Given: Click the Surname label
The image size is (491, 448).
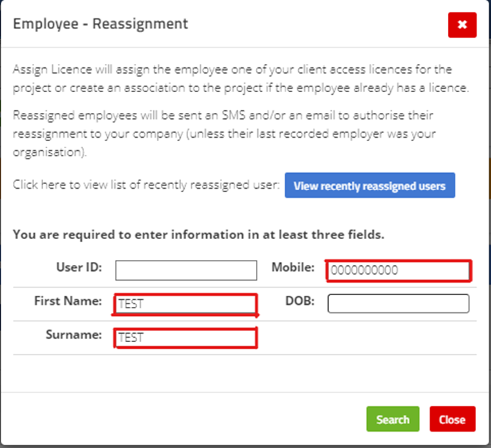Looking at the screenshot, I should coord(74,334).
